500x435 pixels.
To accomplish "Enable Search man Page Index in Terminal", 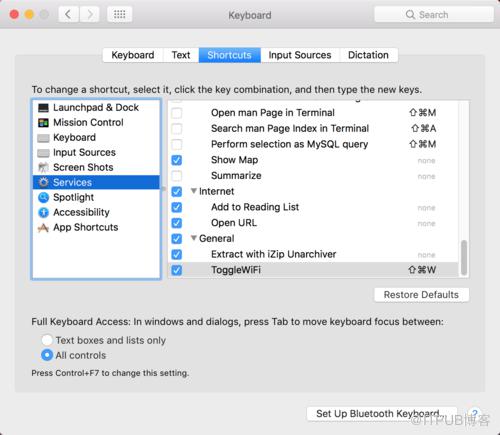I will click(177, 129).
